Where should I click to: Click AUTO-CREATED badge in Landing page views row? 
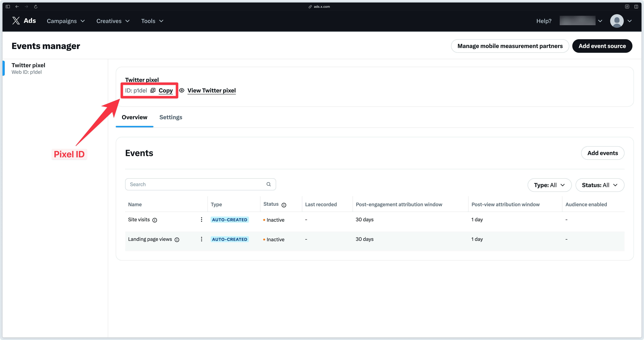pos(230,239)
